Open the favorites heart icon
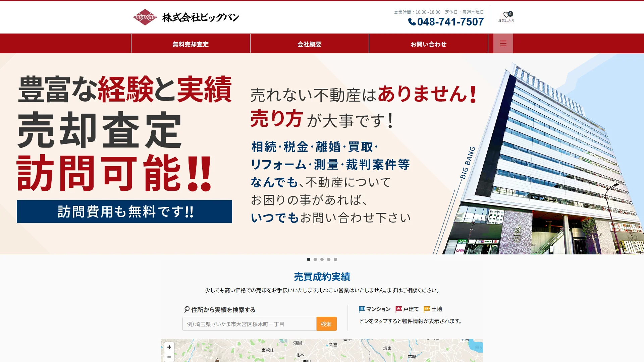Screen dimensions: 644x362 click(x=506, y=15)
